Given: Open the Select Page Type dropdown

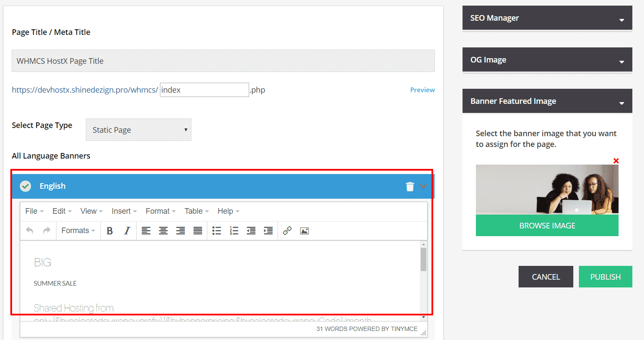Looking at the screenshot, I should click(x=138, y=130).
